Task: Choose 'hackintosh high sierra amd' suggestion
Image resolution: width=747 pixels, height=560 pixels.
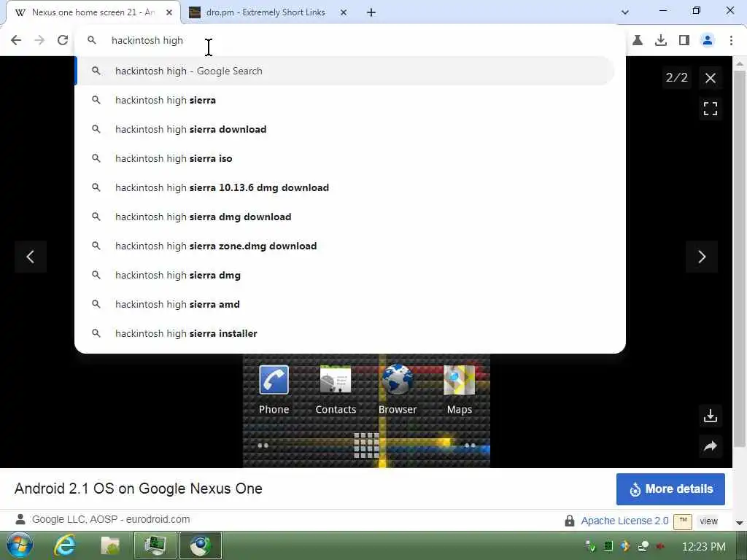Action: (344, 304)
